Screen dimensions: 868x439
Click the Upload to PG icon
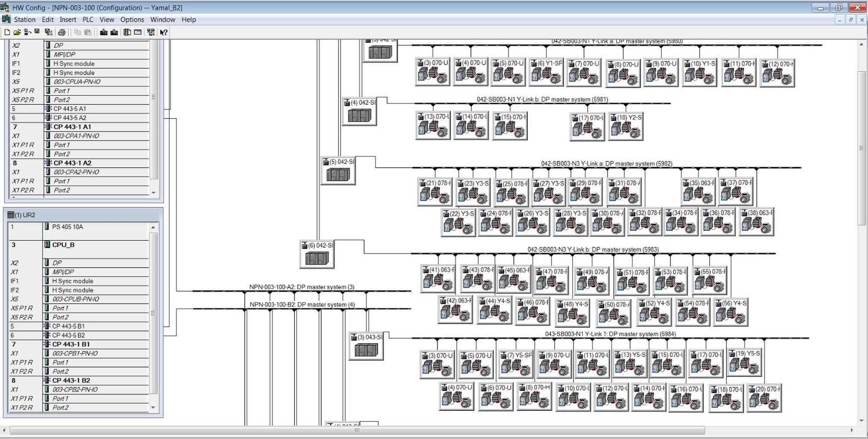pyautogui.click(x=114, y=32)
